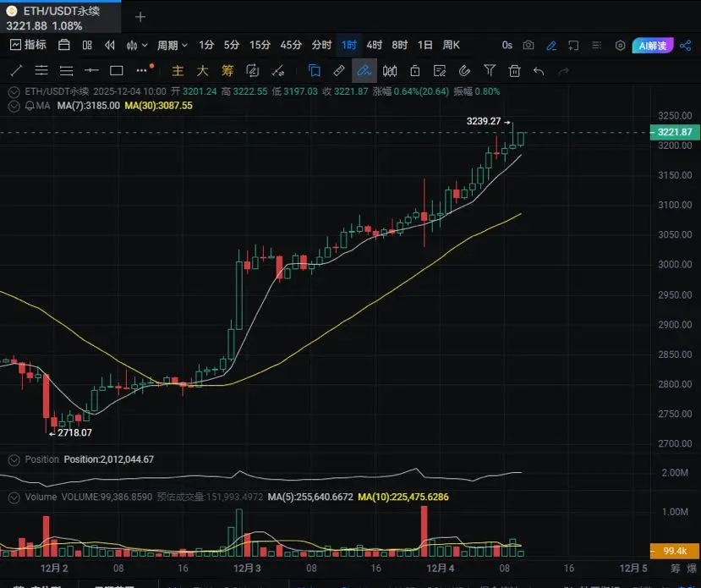Toggle the blue drawing pencil icon
Image resolution: width=701 pixels, height=588 pixels.
pyautogui.click(x=551, y=45)
